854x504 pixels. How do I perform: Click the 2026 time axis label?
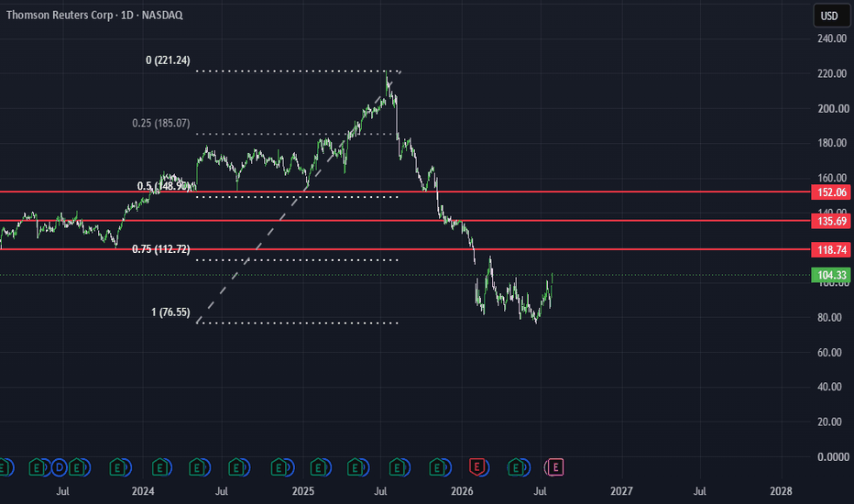point(462,491)
